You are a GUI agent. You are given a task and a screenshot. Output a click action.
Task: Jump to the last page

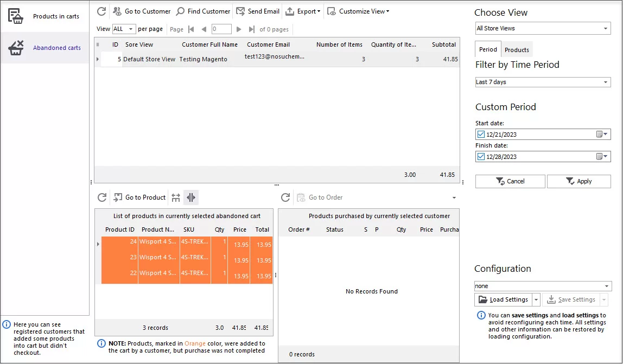pos(251,29)
